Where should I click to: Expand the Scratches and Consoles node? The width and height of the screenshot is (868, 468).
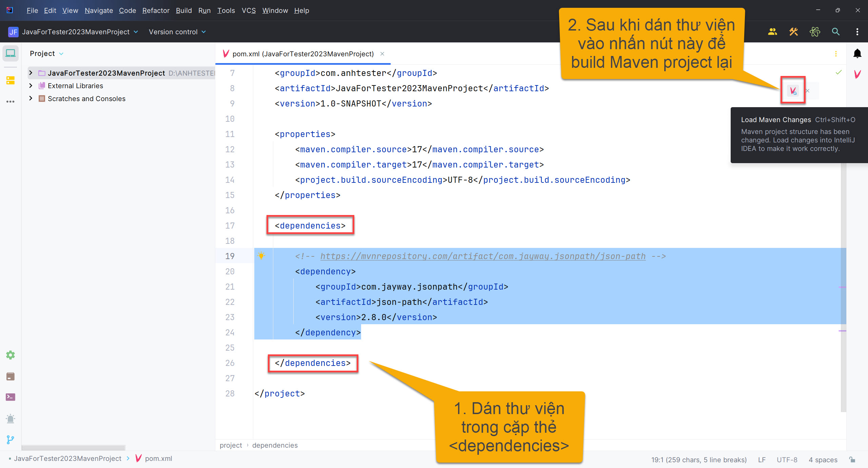pyautogui.click(x=31, y=98)
